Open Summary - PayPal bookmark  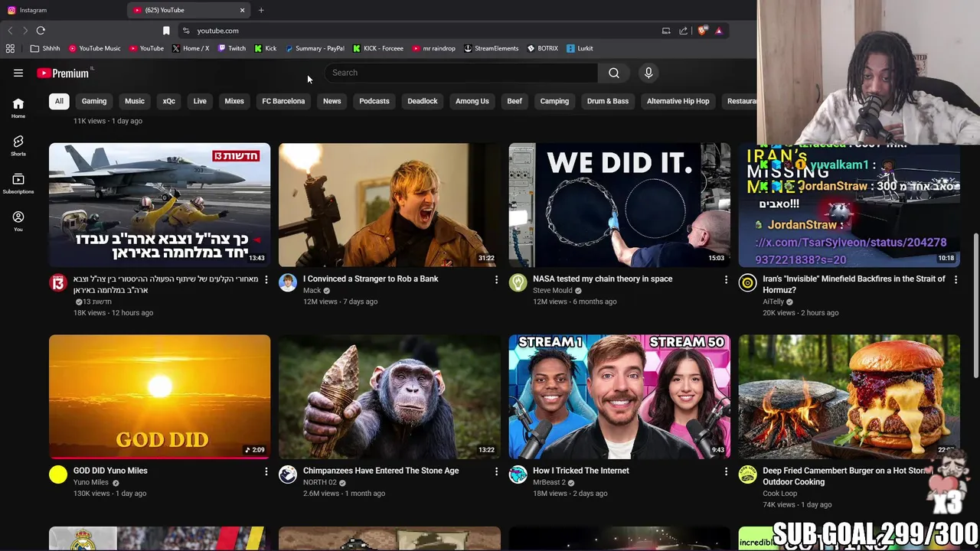click(315, 48)
